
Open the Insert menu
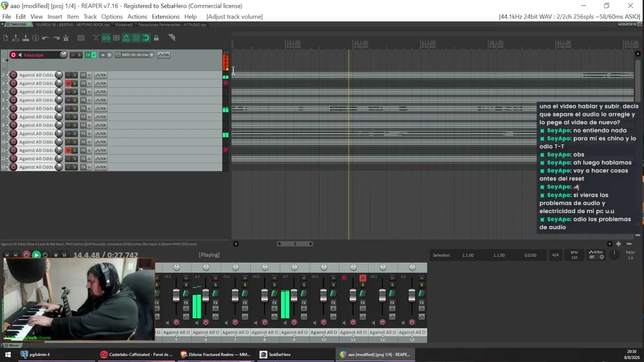55,17
